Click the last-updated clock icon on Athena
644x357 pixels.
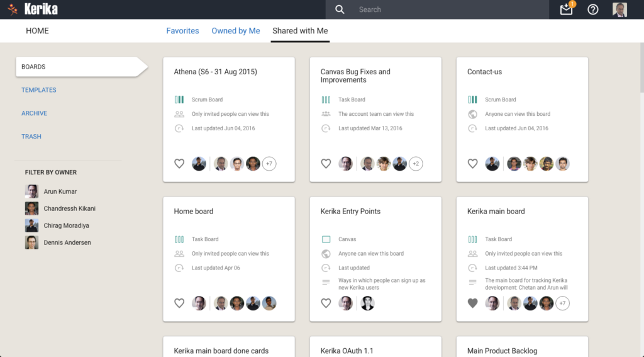[179, 128]
